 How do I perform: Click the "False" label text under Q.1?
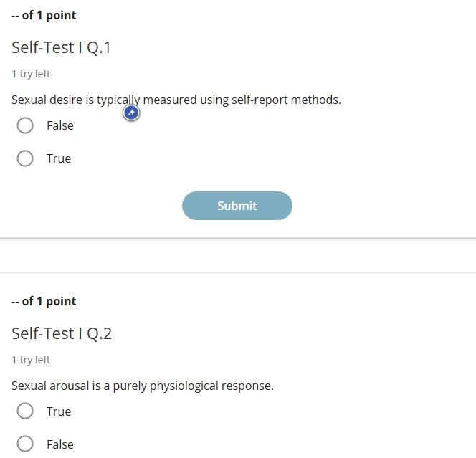coord(60,125)
